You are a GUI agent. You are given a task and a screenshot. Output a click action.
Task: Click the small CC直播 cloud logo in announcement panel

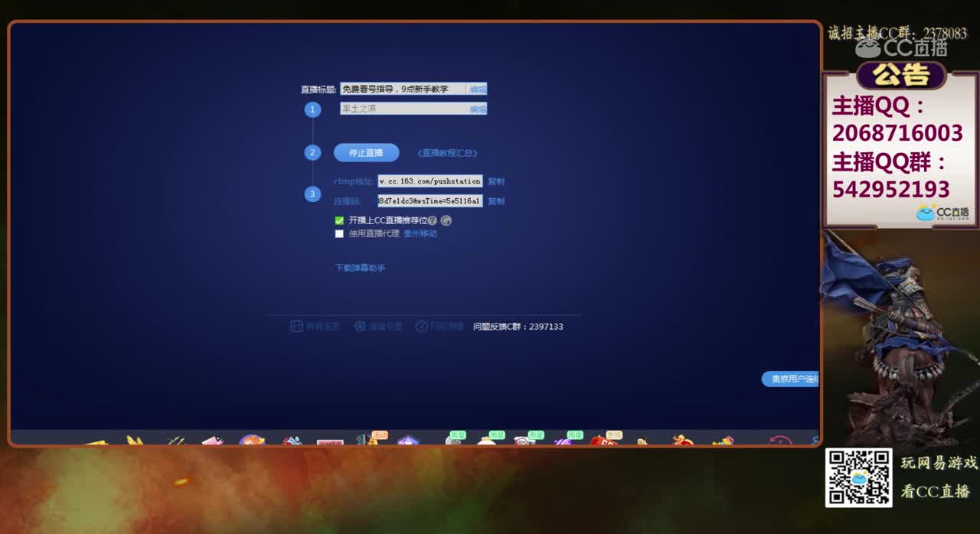click(x=942, y=213)
